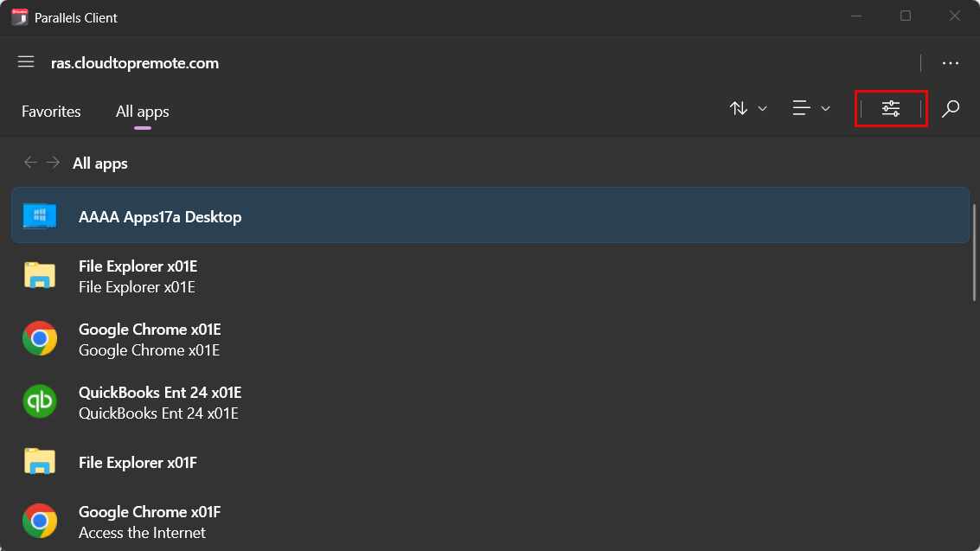The width and height of the screenshot is (980, 551).
Task: Launch the File Explorer x01F entry
Action: 138,463
